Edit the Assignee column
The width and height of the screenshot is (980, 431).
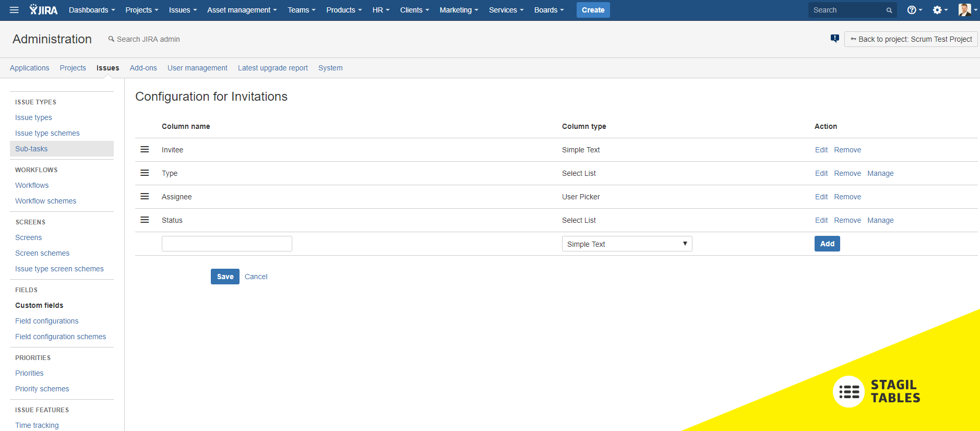821,197
